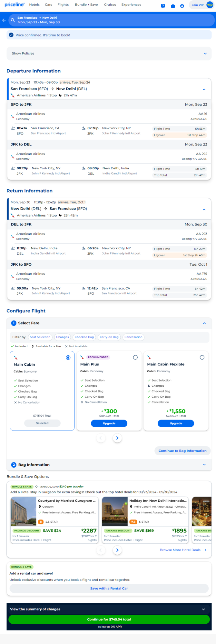Click takeoff icon beside 10:43a SFO
Screen dimensions: 216x644
pos(13,128)
